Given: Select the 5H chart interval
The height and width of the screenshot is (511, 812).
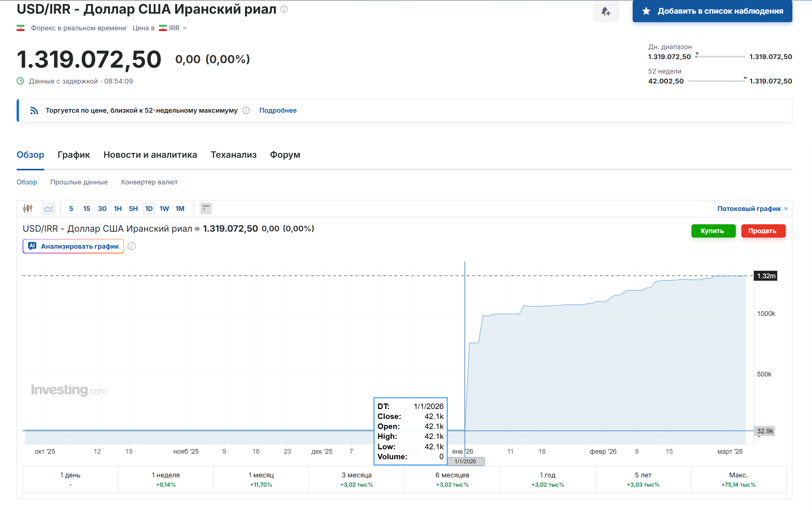Looking at the screenshot, I should (133, 209).
